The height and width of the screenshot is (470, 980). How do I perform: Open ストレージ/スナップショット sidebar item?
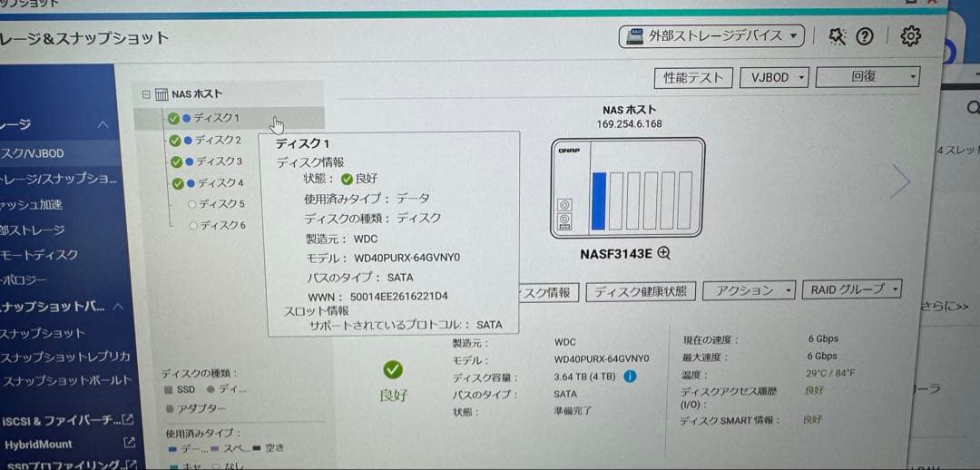tap(59, 180)
